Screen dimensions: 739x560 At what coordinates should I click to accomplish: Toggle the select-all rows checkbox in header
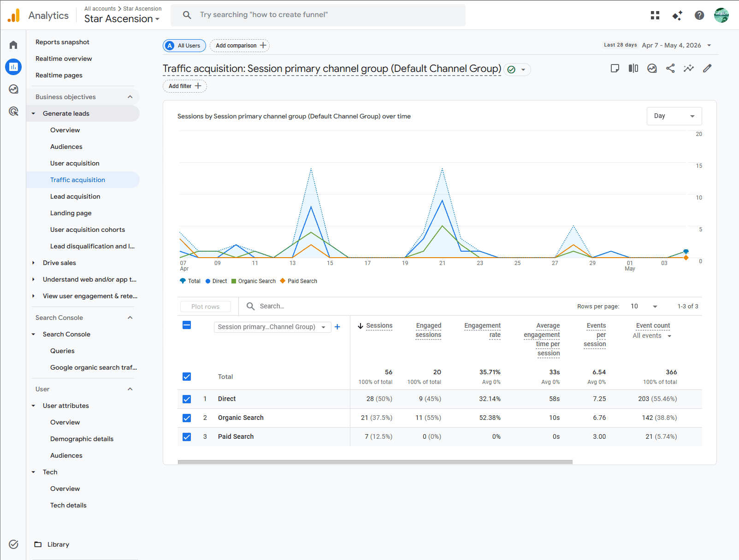tap(187, 325)
